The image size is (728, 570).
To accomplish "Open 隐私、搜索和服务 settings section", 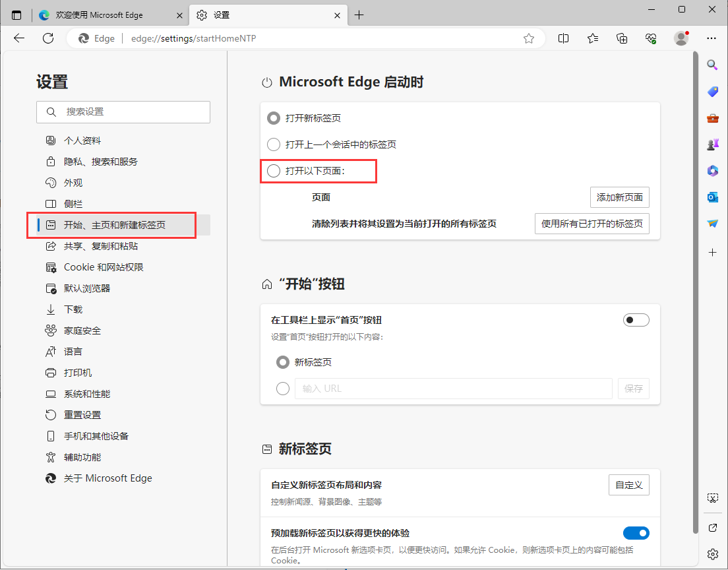I will coord(123,162).
